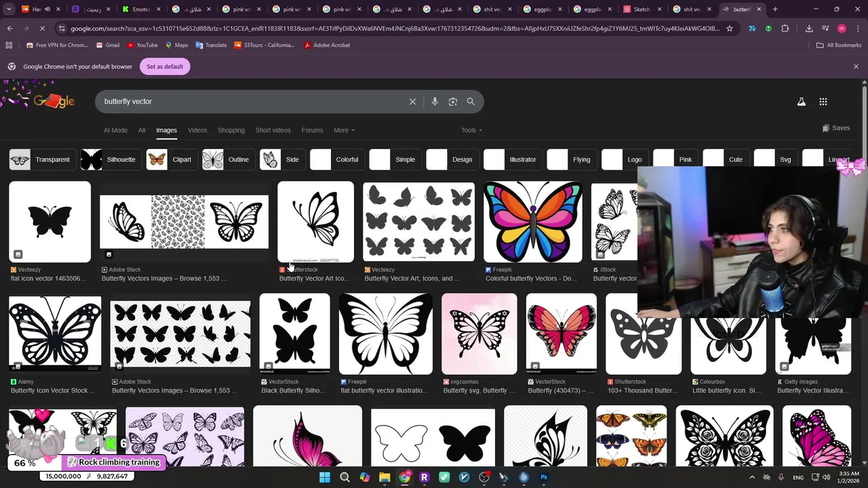Image resolution: width=868 pixels, height=488 pixels.
Task: Open Adobe Acrobat bookmark
Action: pos(327,45)
